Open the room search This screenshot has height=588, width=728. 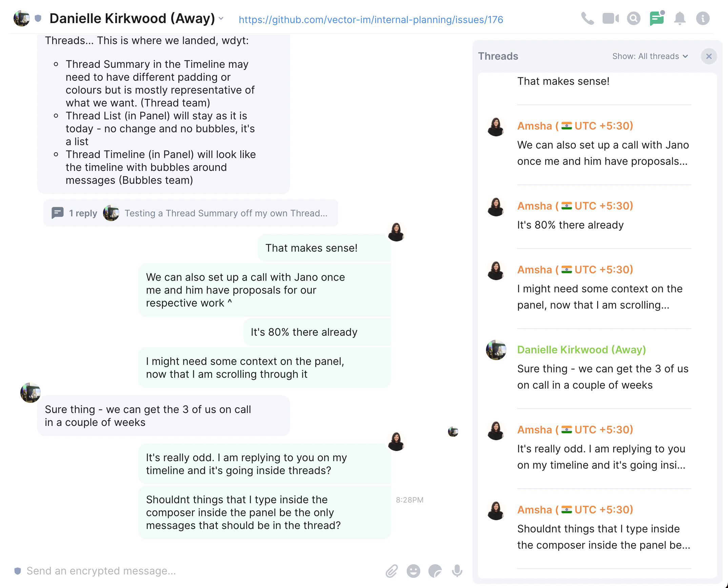[634, 19]
